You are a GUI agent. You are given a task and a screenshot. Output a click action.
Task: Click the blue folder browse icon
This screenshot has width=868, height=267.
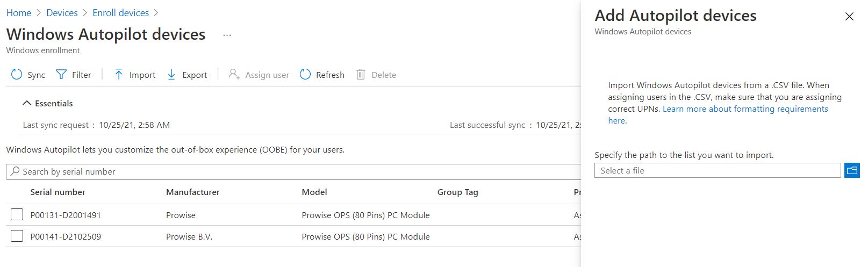tap(852, 170)
